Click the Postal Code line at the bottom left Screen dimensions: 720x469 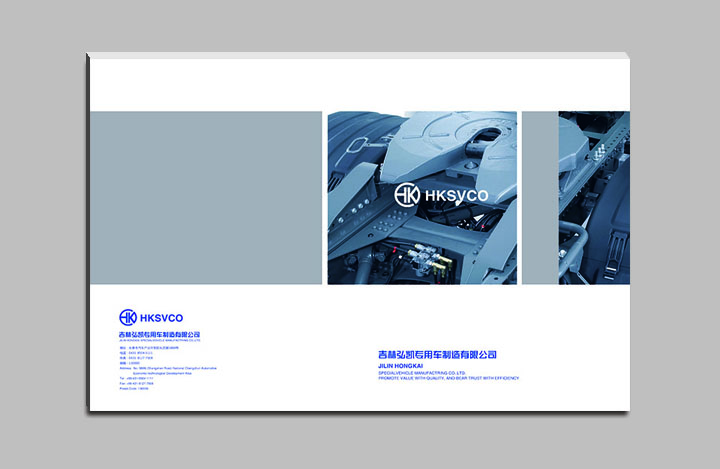[x=134, y=388]
